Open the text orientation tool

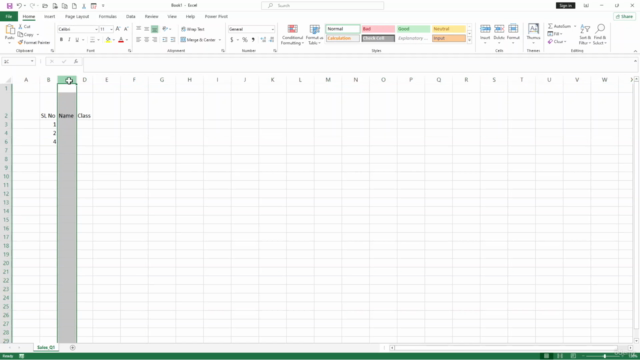(166, 29)
